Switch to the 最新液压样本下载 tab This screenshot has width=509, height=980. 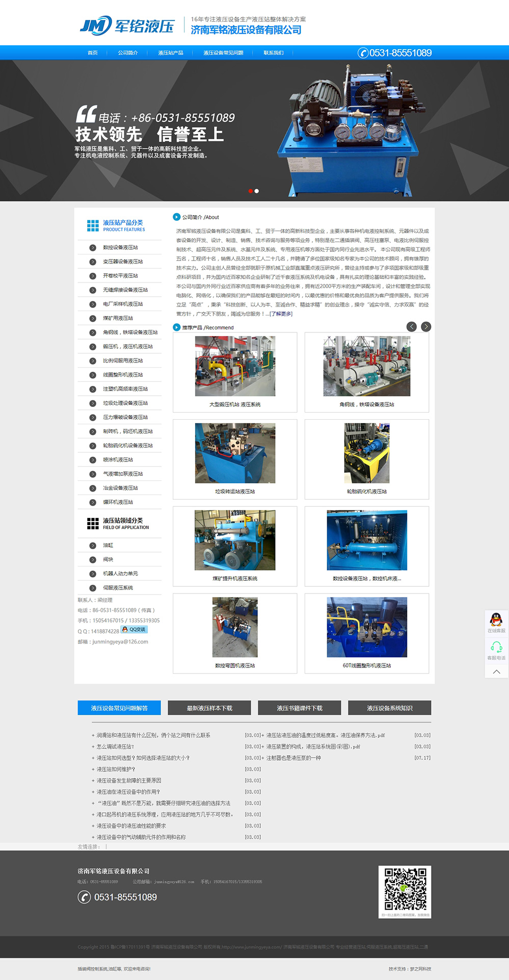pos(209,708)
